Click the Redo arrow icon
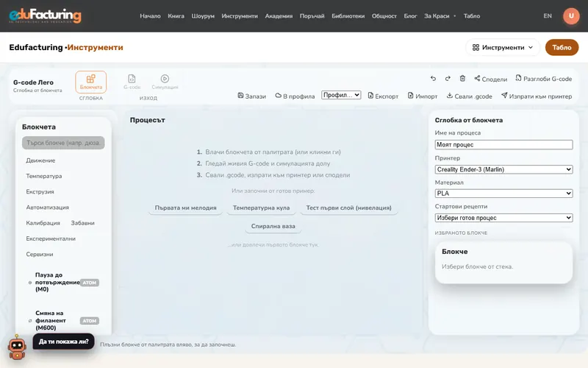 tap(448, 79)
